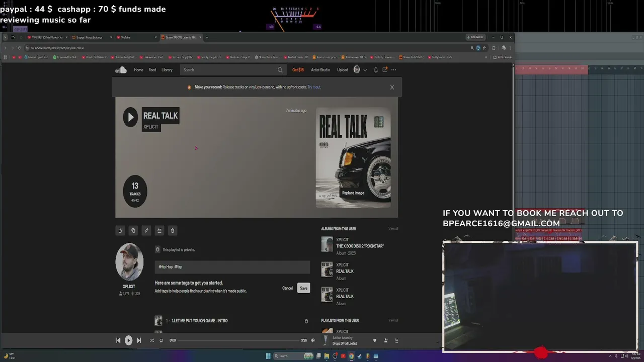Click the trash delete playlist icon
The width and height of the screenshot is (644, 362).
[172, 230]
